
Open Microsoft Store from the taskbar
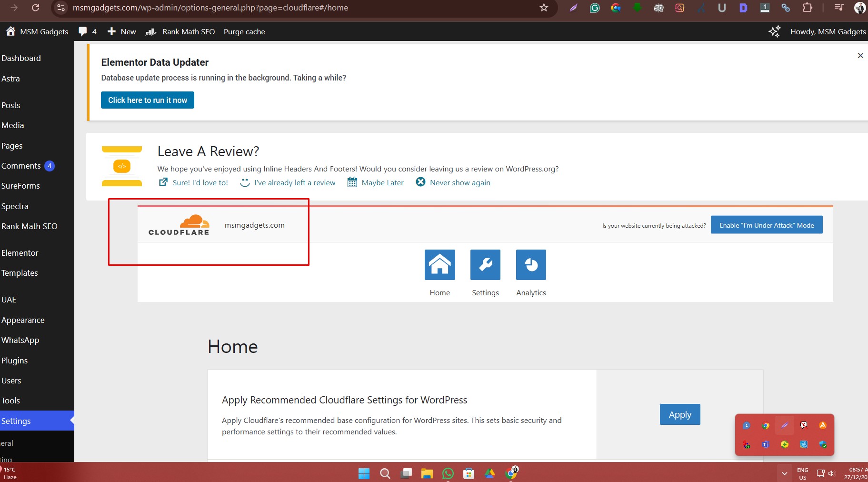[469, 473]
